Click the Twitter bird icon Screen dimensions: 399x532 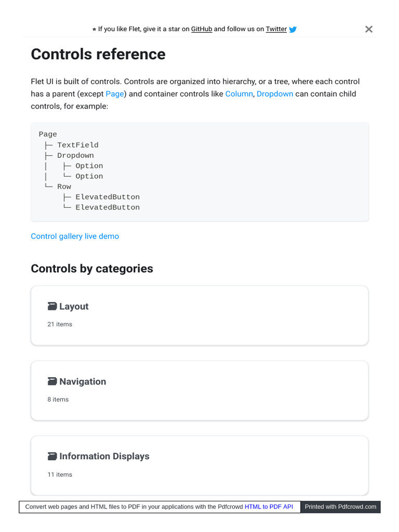pos(293,30)
